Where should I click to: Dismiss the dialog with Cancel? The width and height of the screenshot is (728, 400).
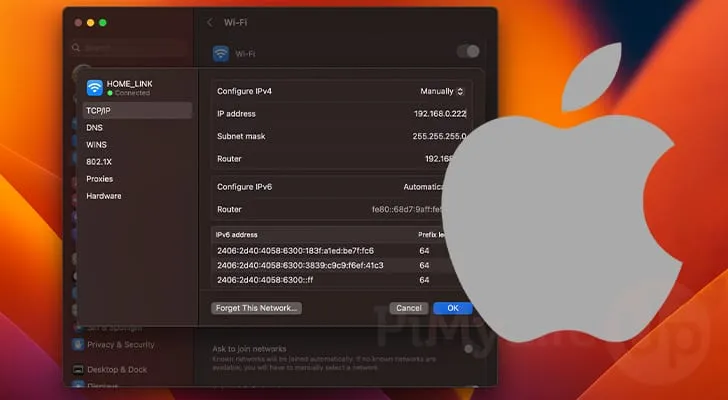409,308
